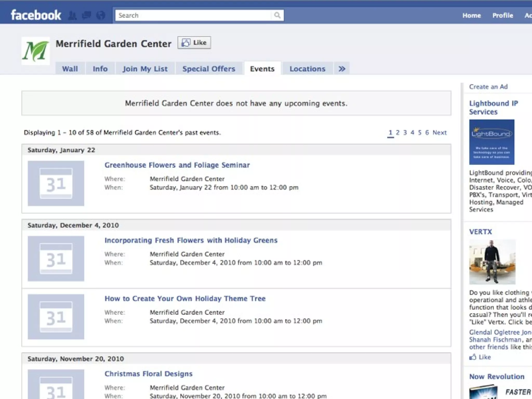Open the Create an Ad link
Image resolution: width=532 pixels, height=399 pixels.
pyautogui.click(x=488, y=87)
